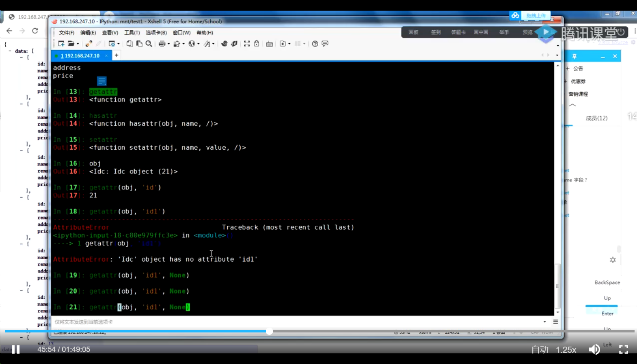Pause the video playback

click(x=16, y=349)
